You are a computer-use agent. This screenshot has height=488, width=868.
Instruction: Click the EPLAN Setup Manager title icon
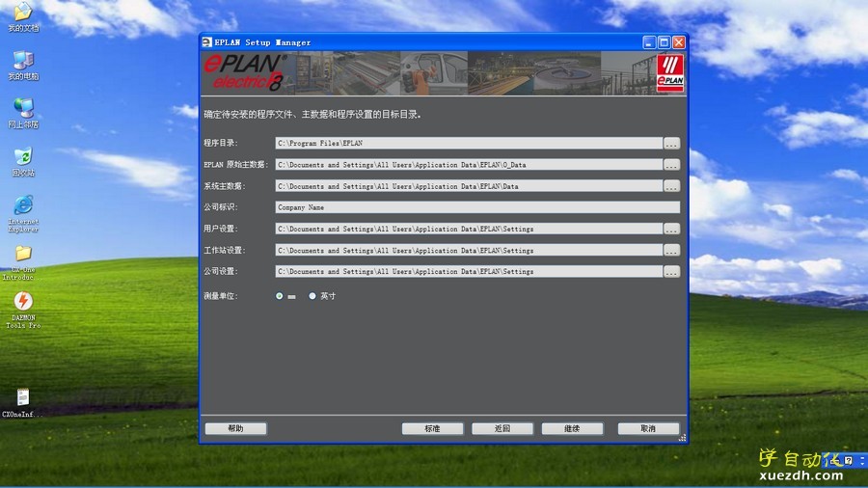coord(207,42)
